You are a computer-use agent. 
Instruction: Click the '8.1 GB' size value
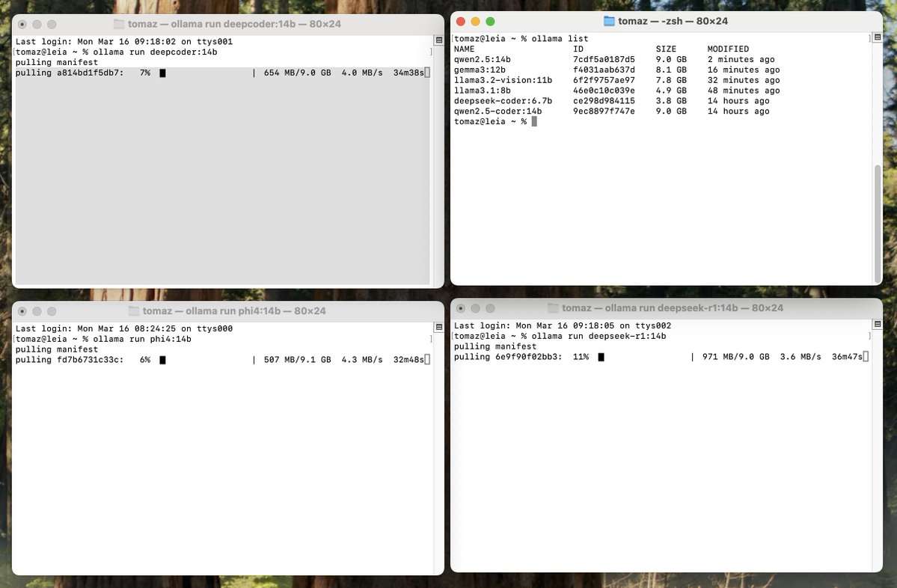(x=671, y=70)
